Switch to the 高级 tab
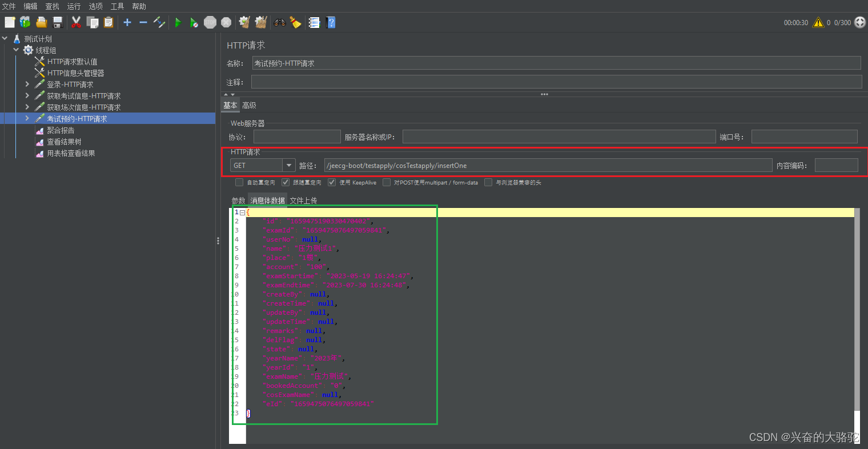This screenshot has width=868, height=449. pos(249,105)
